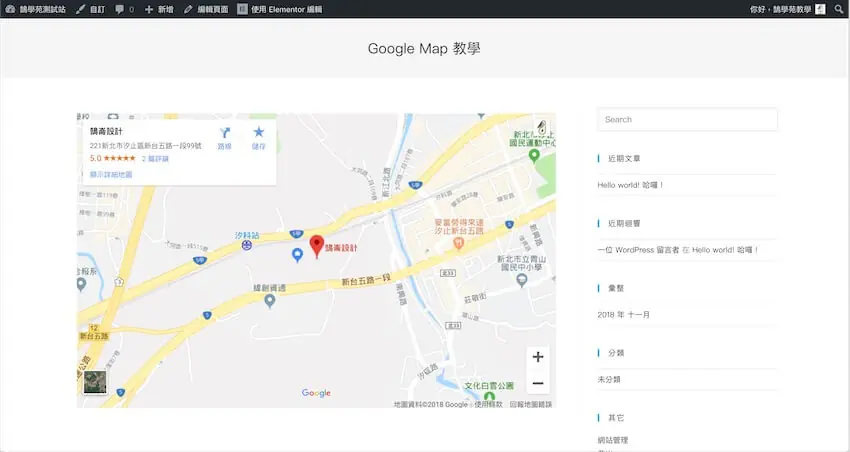This screenshot has height=452, width=850.
Task: Open the 未分類 category link
Action: tap(609, 379)
